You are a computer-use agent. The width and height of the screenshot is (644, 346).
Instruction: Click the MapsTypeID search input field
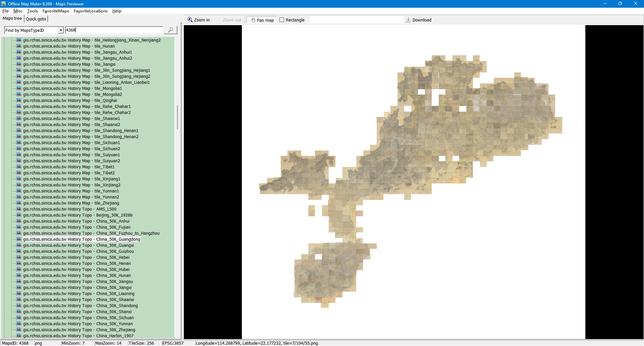114,30
